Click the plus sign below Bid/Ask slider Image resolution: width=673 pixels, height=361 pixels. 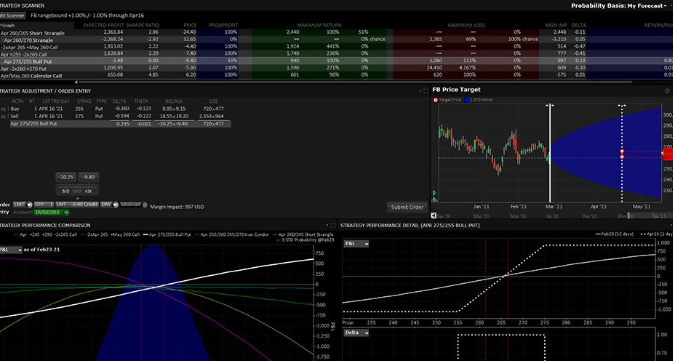77,198
